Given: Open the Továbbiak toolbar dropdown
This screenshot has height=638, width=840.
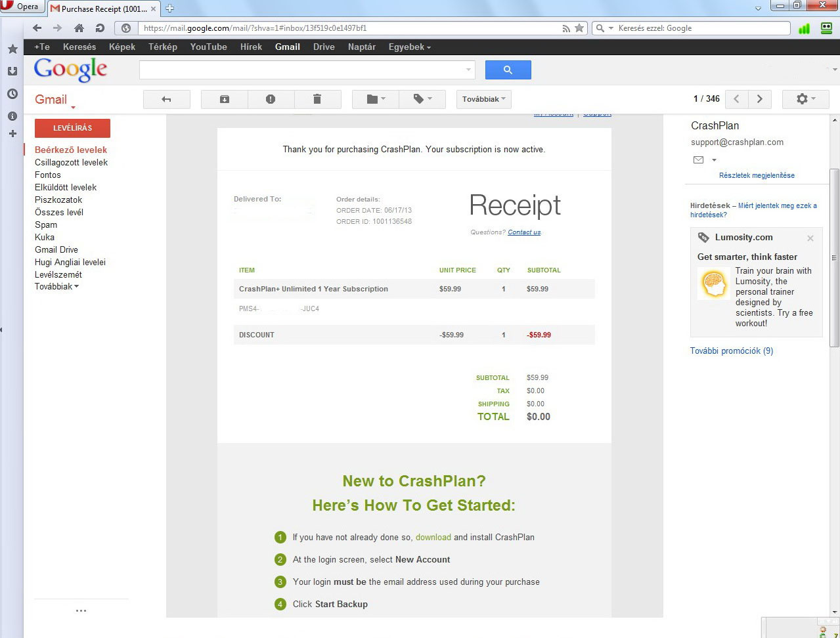Looking at the screenshot, I should click(x=484, y=99).
